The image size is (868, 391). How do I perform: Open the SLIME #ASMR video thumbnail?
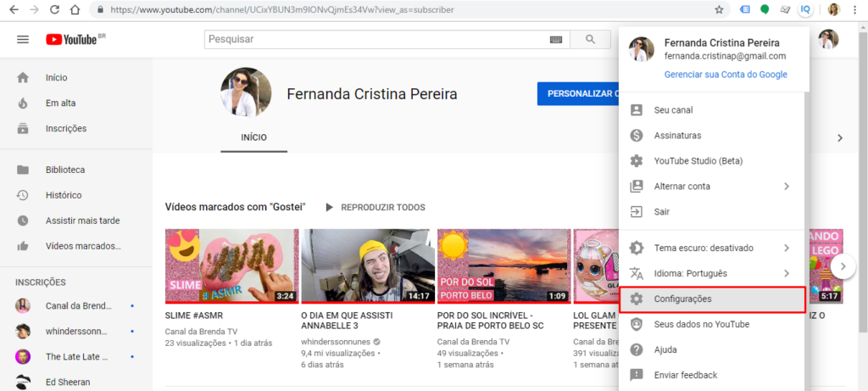232,266
